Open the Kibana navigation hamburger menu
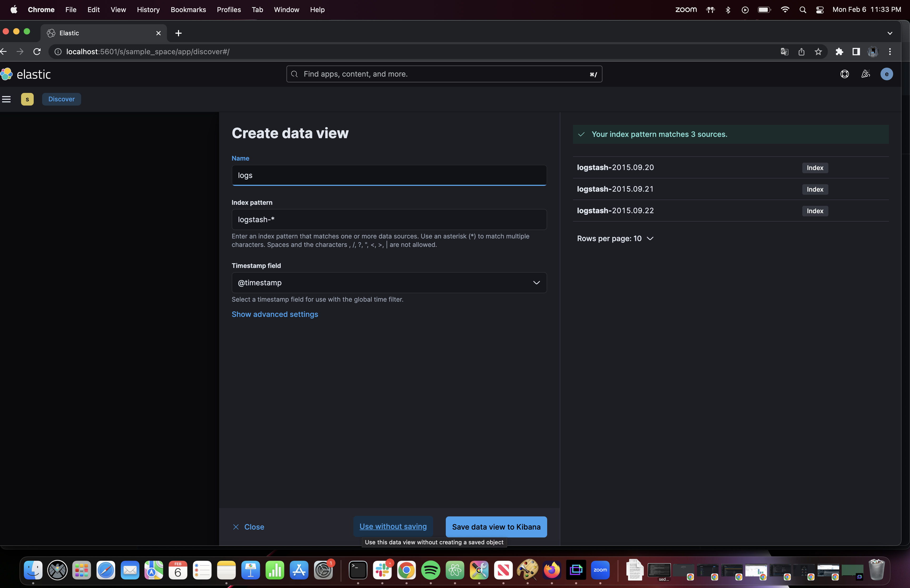 click(x=6, y=99)
